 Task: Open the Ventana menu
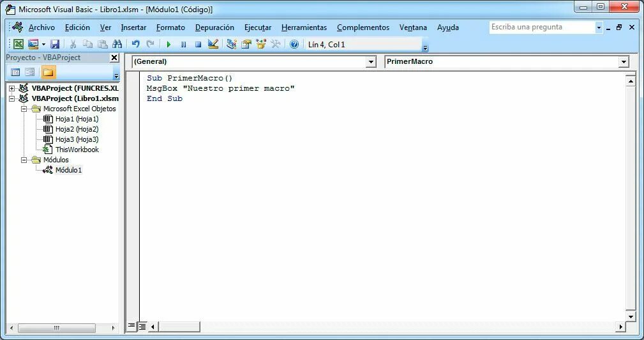point(413,27)
